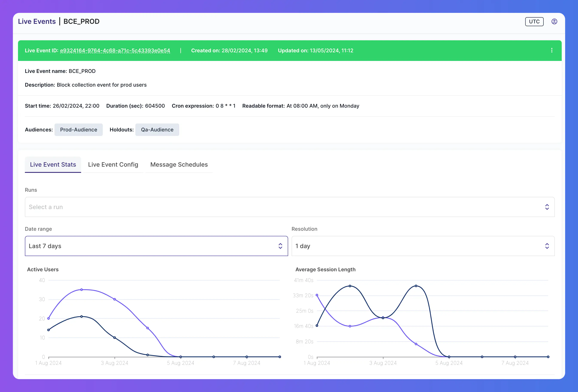Click the Active Users purple peak point at 35
This screenshot has height=392, width=578.
pos(82,289)
